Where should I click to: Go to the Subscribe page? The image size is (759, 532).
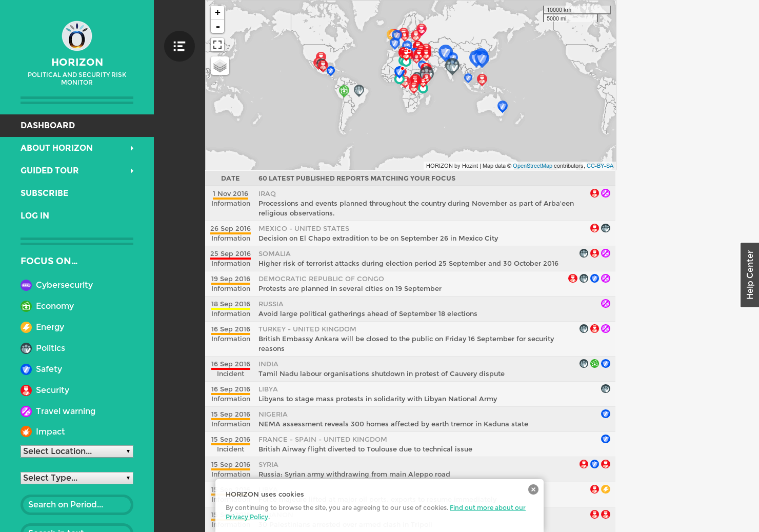pyautogui.click(x=44, y=193)
